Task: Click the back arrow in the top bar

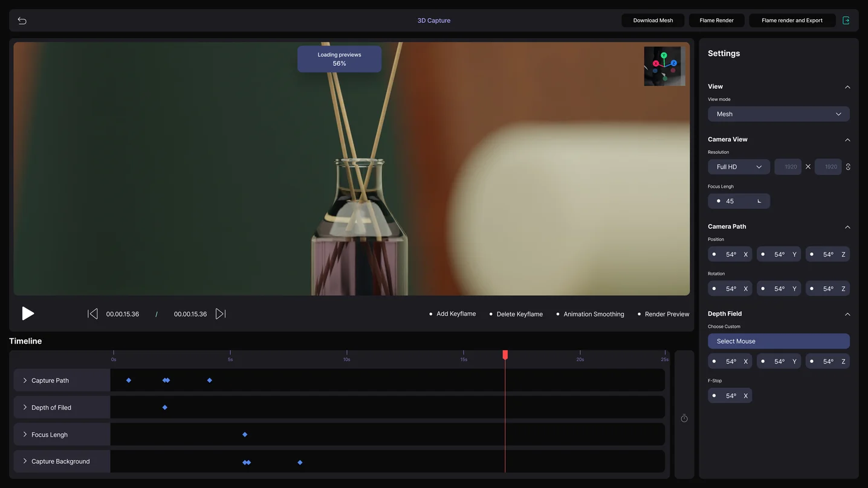Action: pos(22,20)
